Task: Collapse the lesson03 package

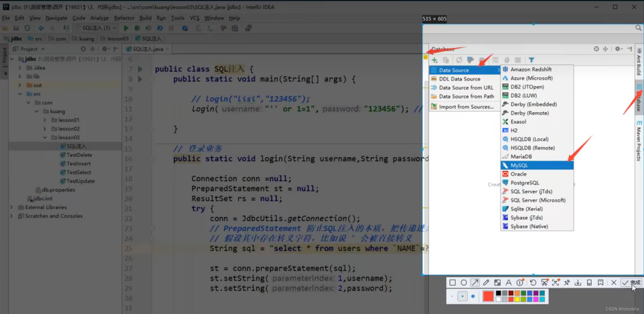Action: 45,138
